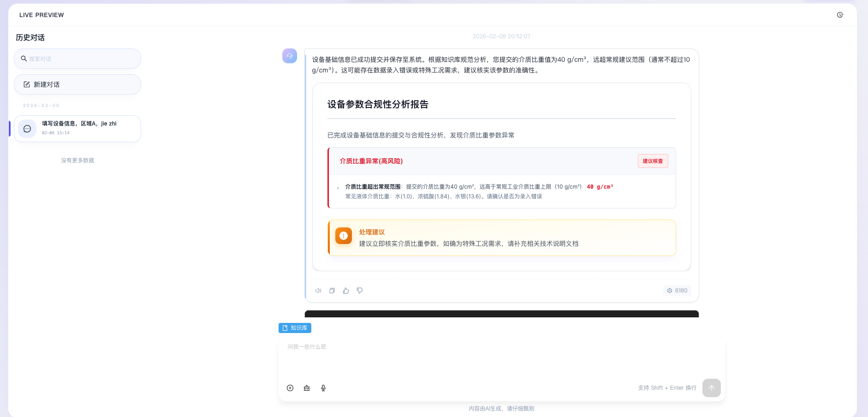Image resolution: width=868 pixels, height=417 pixels.
Task: Click the orange warning icon in 处理建议
Action: coord(344,236)
